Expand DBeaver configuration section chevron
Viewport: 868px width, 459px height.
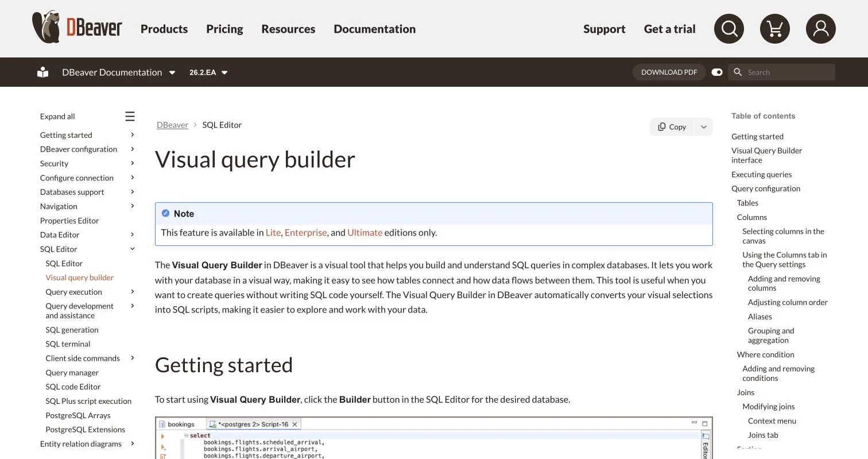[x=133, y=149]
